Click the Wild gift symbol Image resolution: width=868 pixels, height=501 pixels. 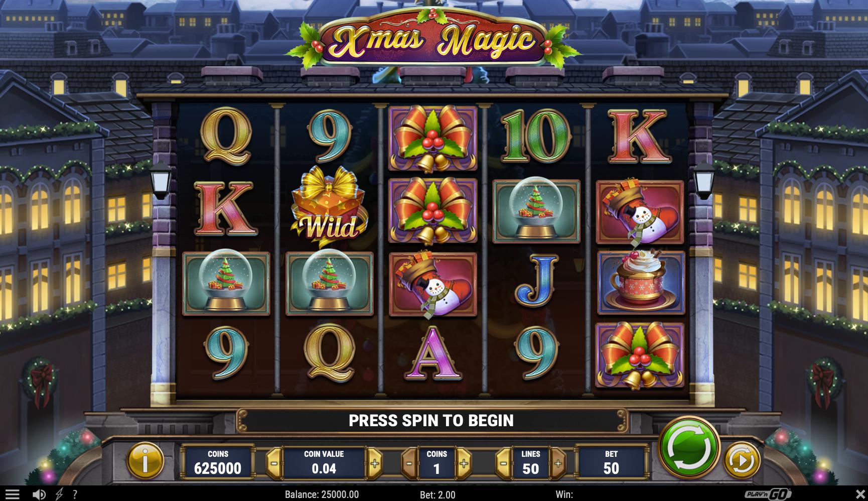click(x=329, y=207)
